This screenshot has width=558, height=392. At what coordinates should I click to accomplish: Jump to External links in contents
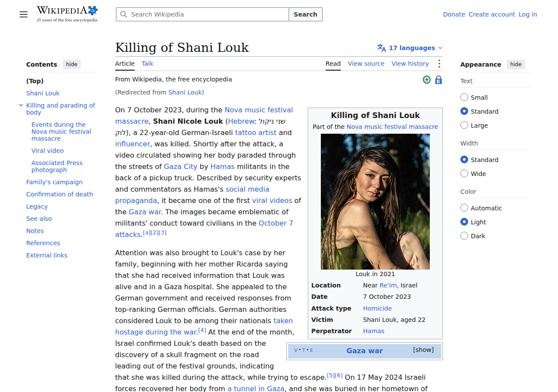tap(47, 255)
